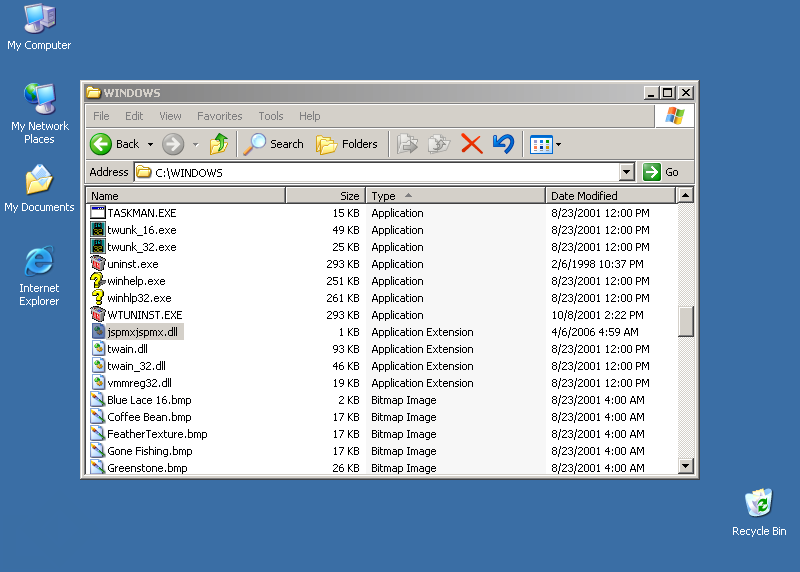
Task: Select the winhelp.exe file icon
Action: 97,281
